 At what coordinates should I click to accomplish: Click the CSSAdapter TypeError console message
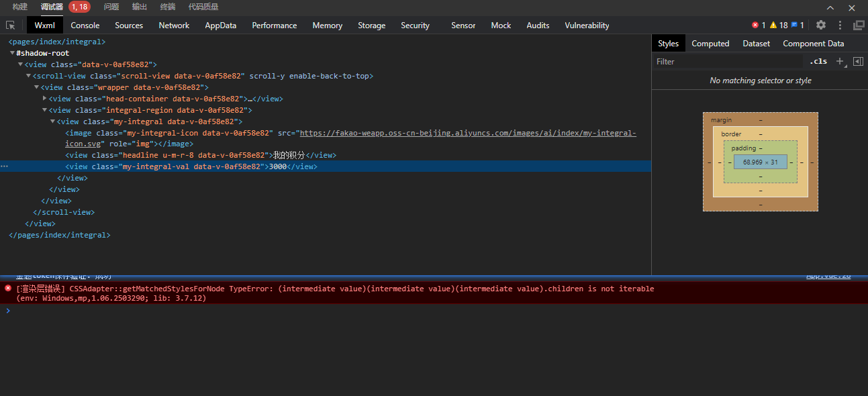[335, 293]
